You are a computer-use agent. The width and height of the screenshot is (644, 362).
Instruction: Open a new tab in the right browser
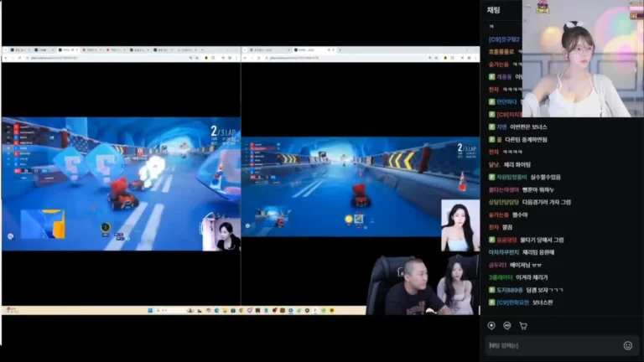click(x=340, y=50)
